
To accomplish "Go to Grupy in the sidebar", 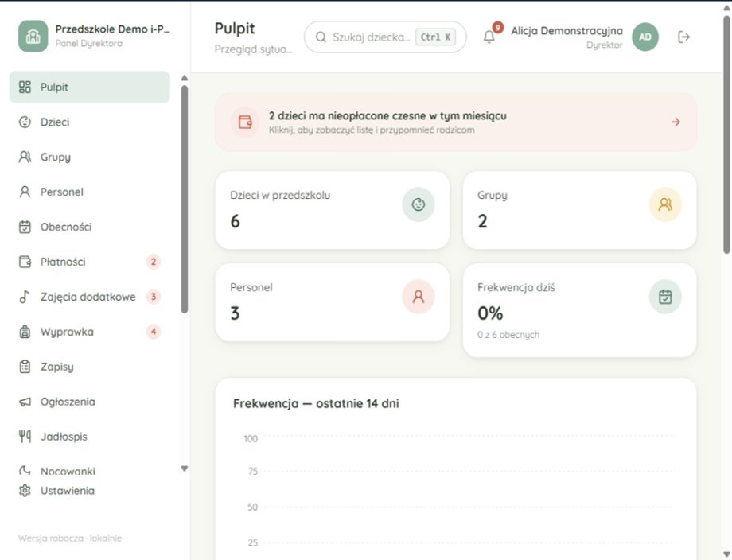I will (x=90, y=157).
